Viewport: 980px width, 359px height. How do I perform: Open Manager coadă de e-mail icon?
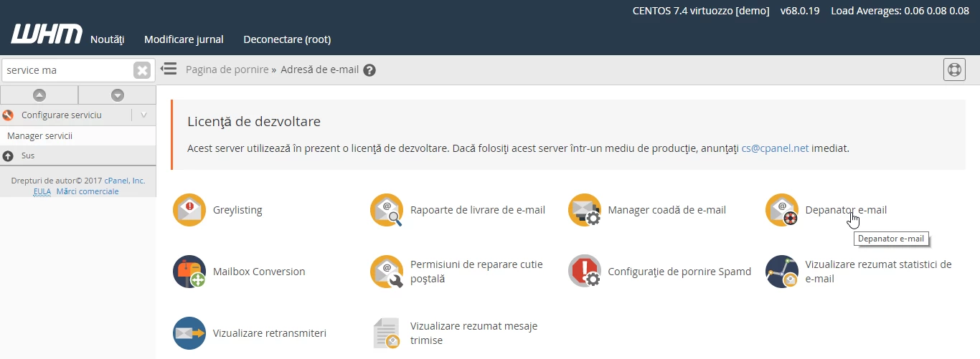(x=585, y=210)
